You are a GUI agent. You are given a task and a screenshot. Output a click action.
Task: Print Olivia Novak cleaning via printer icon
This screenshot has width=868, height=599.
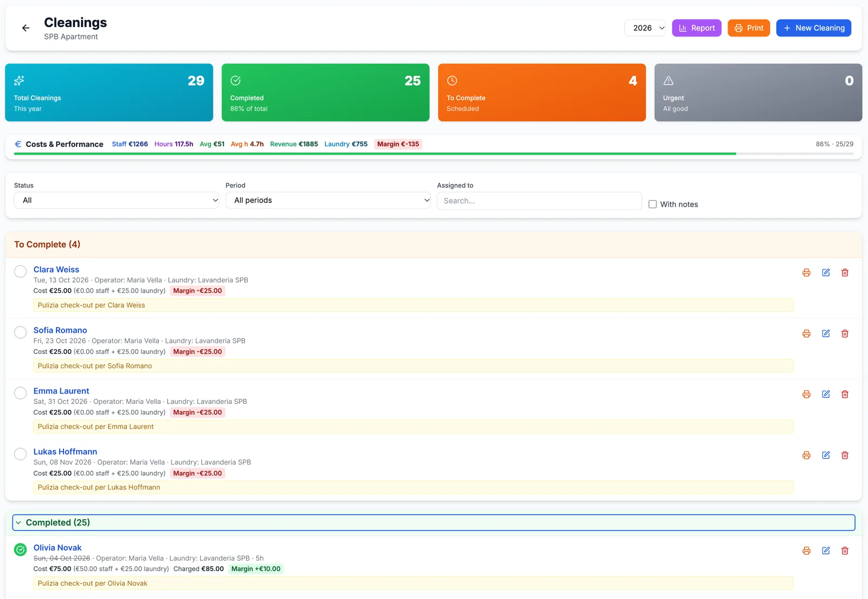point(806,551)
